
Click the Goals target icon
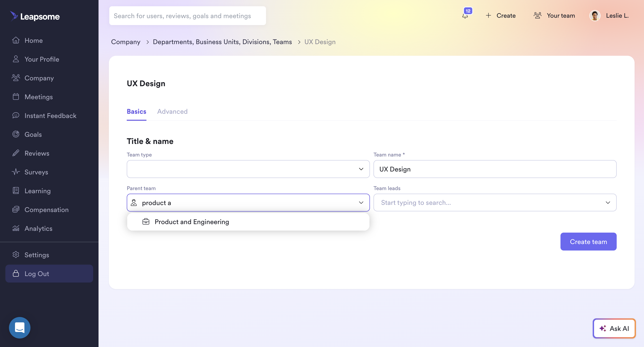(16, 134)
